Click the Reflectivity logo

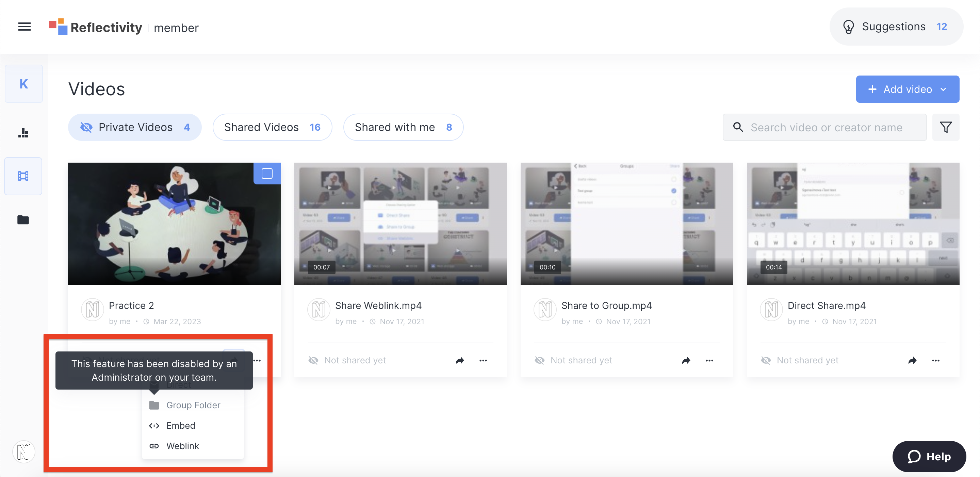pos(96,27)
